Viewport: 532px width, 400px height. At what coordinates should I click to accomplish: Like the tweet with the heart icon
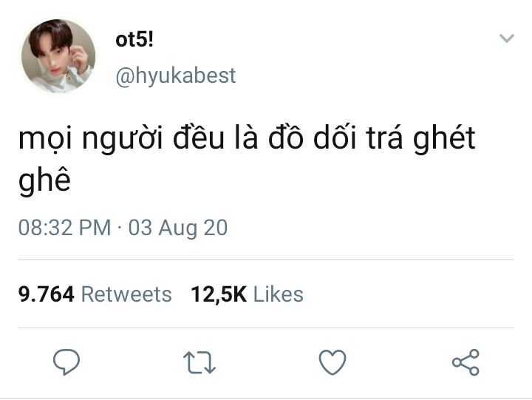coord(332,362)
